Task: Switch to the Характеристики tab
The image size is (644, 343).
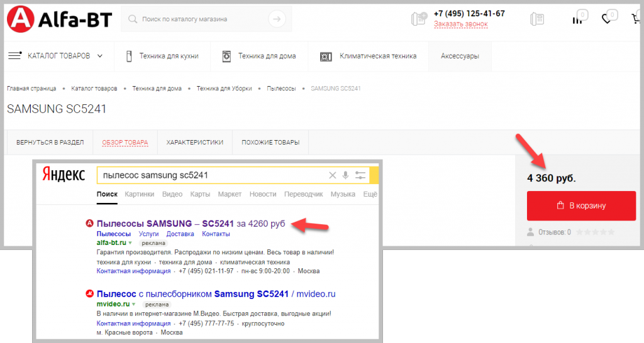Action: (x=194, y=142)
